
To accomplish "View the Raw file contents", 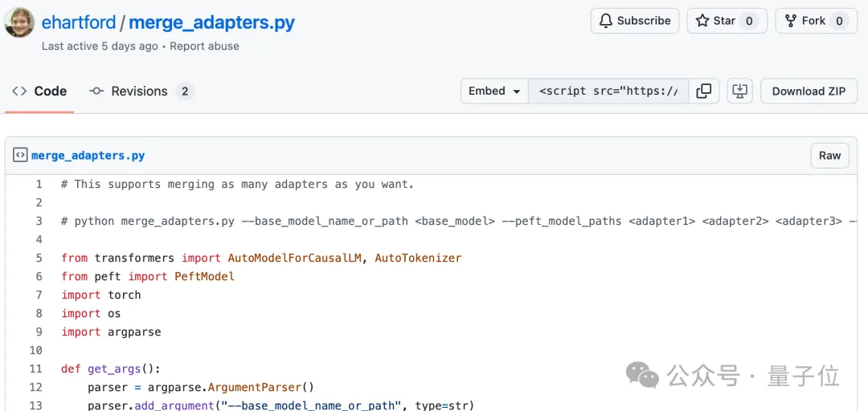I will 829,156.
